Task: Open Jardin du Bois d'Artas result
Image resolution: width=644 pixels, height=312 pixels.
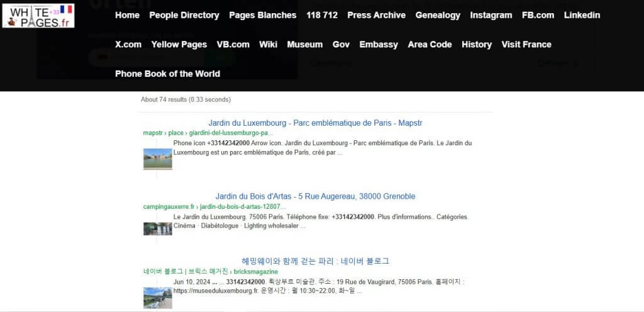Action: (x=315, y=196)
